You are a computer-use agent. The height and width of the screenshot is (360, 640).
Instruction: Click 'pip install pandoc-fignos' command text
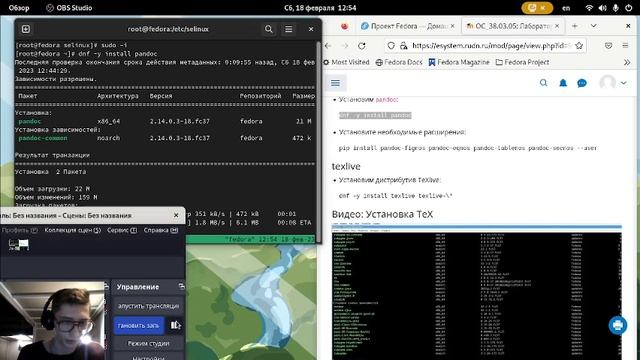[x=467, y=148]
